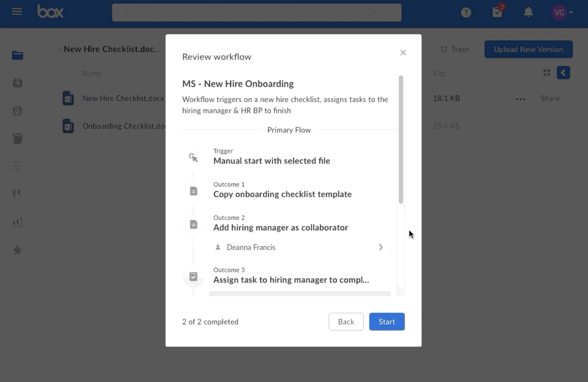Image resolution: width=588 pixels, height=382 pixels.
Task: Collapse the right sidebar chevron button
Action: pyautogui.click(x=563, y=73)
